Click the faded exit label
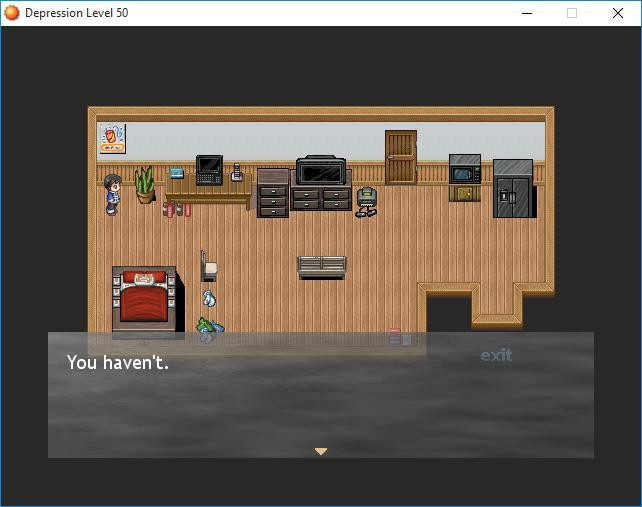The height and width of the screenshot is (507, 642). point(496,355)
